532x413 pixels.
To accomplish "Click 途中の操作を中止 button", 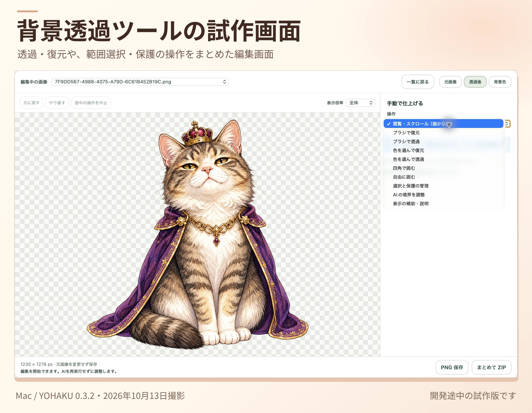I will (x=91, y=103).
